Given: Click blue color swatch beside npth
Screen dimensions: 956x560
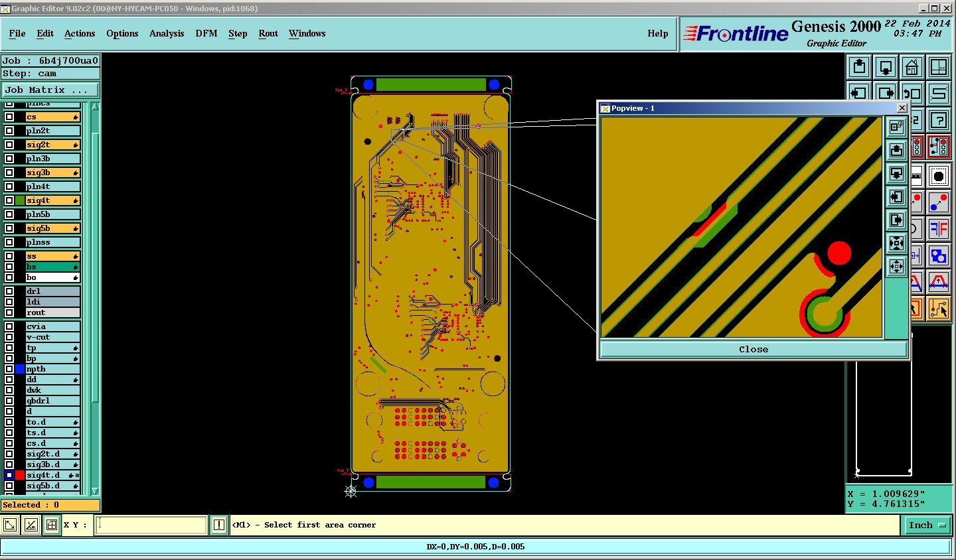Looking at the screenshot, I should (x=20, y=369).
